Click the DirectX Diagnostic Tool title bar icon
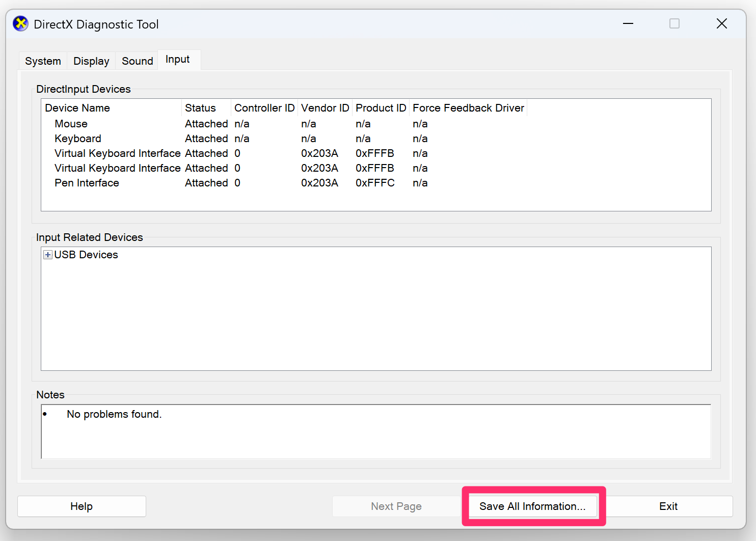The height and width of the screenshot is (541, 756). click(20, 23)
